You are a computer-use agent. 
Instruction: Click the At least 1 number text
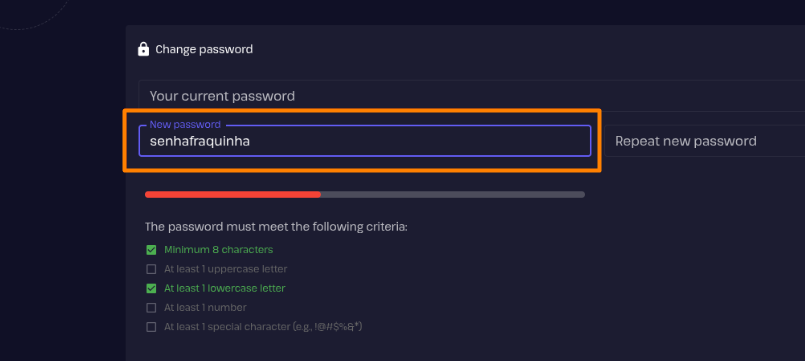(205, 308)
